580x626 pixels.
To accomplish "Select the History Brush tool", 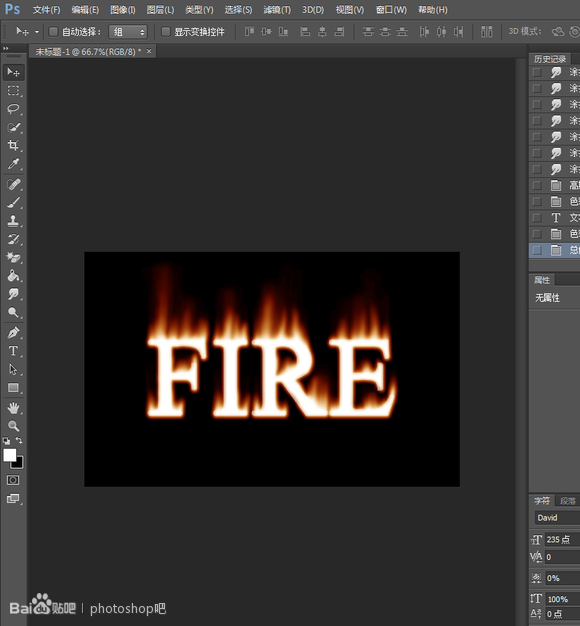I will point(13,239).
